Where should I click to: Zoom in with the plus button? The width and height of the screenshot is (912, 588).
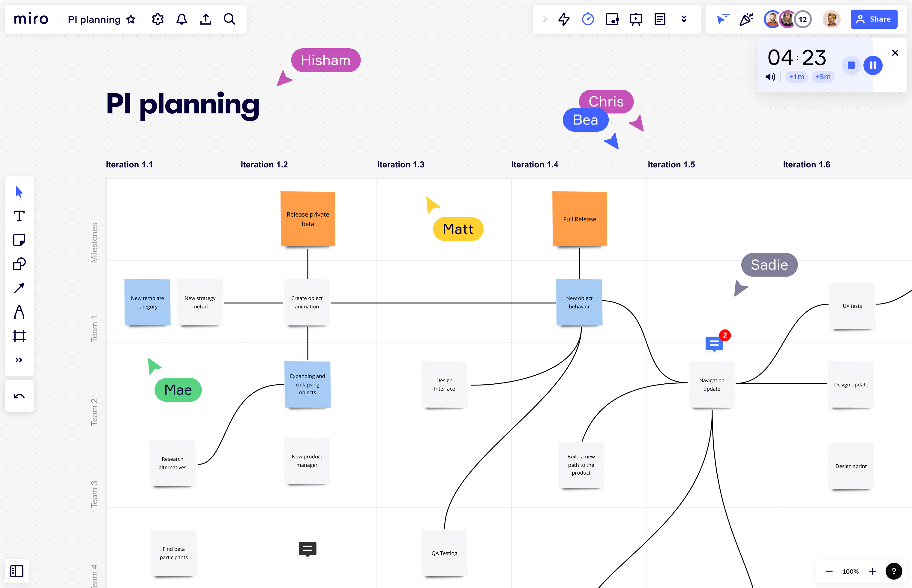[872, 571]
